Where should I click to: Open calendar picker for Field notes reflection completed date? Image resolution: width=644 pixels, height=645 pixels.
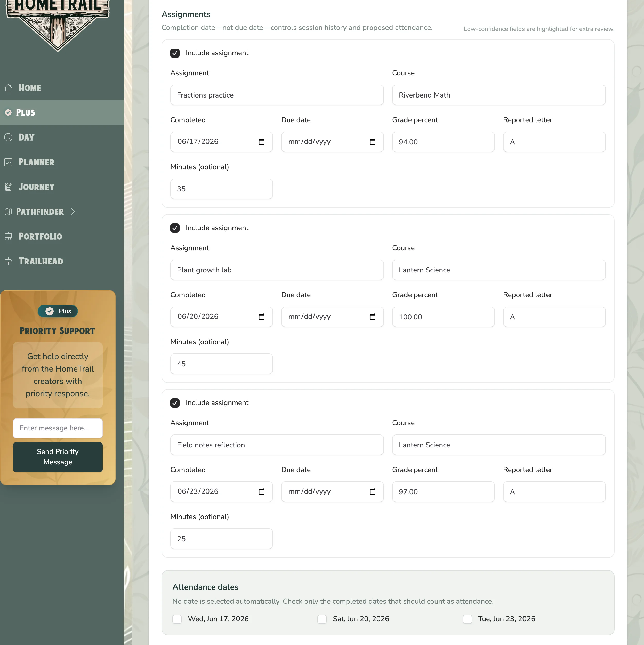(x=261, y=492)
